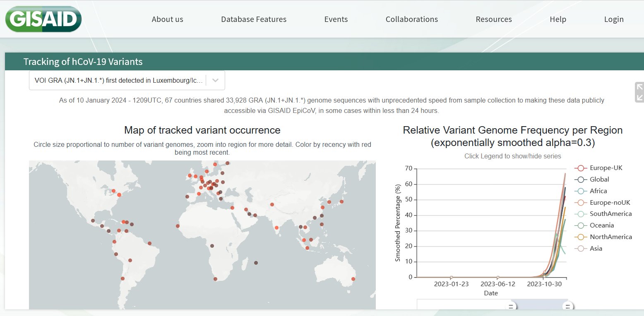The height and width of the screenshot is (316, 644).
Task: Click the South Africa variant circle on map
Action: coord(215,279)
